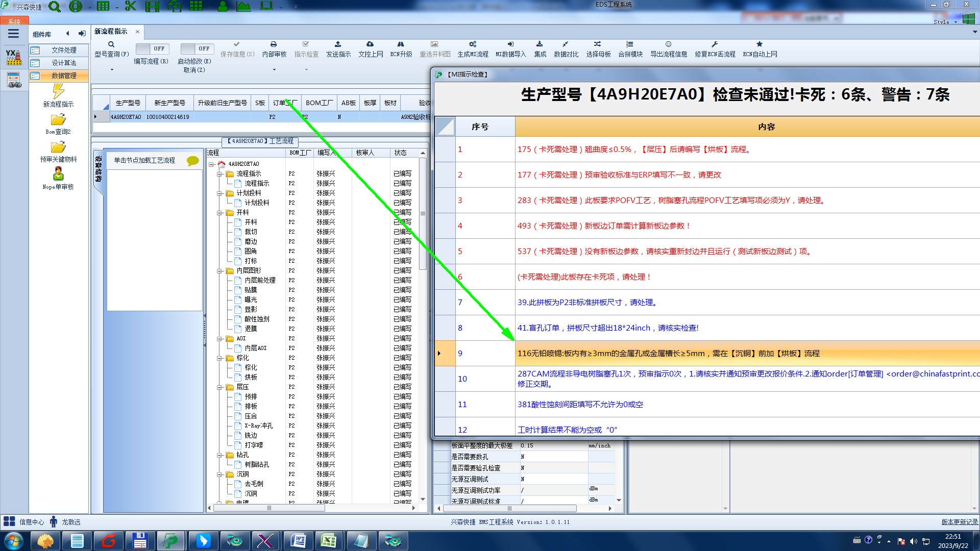980x551 pixels.
Task: Collapse the 内层图形 tree node
Action: point(220,271)
